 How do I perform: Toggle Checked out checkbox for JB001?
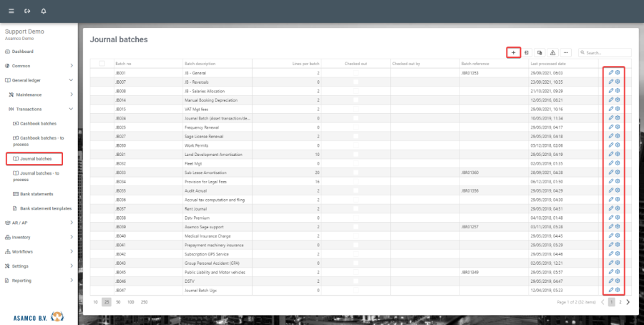pos(356,73)
